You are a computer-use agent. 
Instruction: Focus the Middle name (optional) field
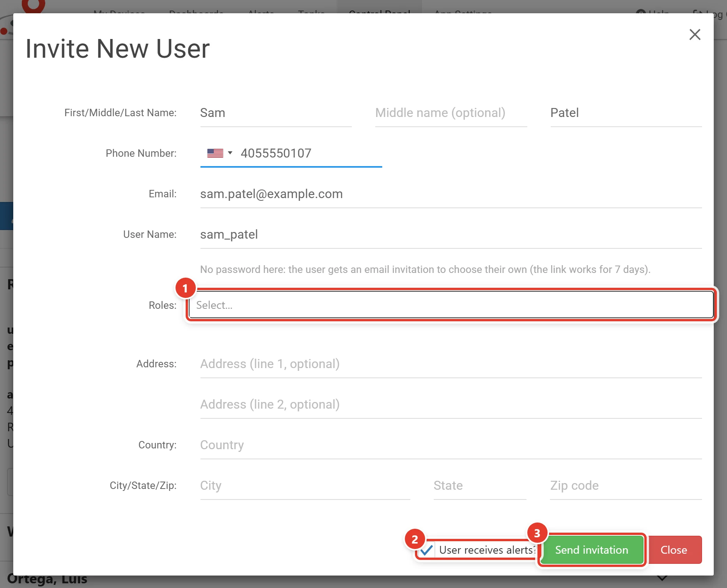451,113
